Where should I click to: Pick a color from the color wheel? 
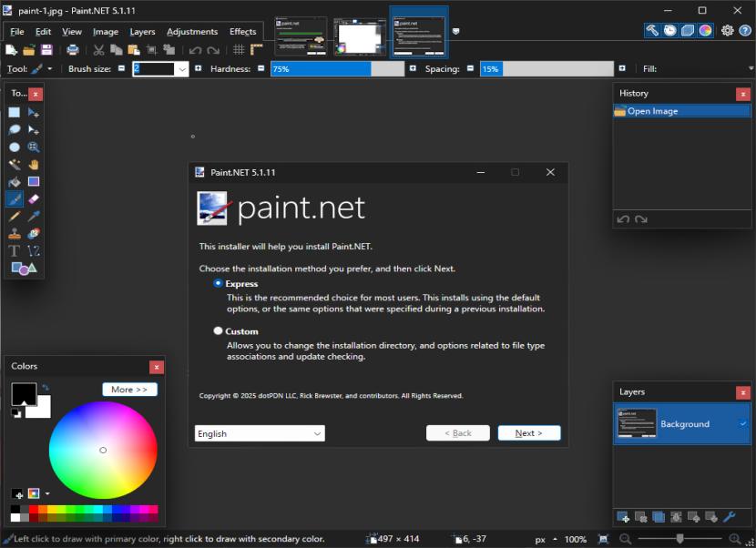103,450
